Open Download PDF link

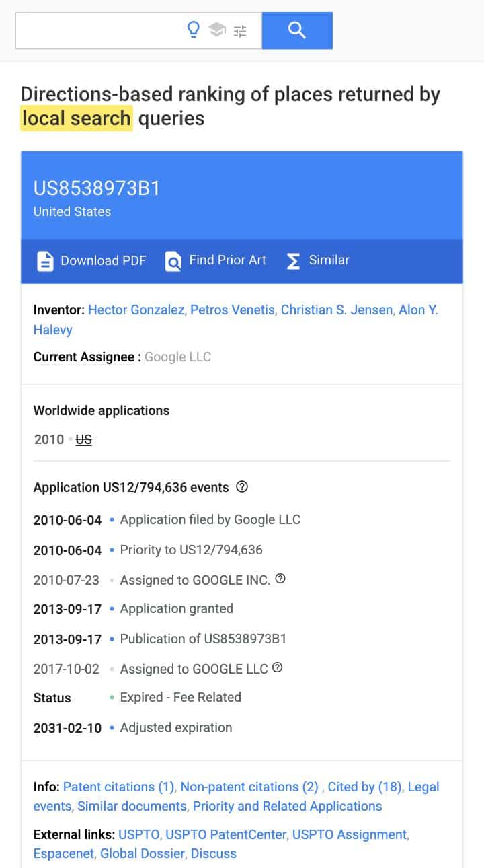click(104, 260)
